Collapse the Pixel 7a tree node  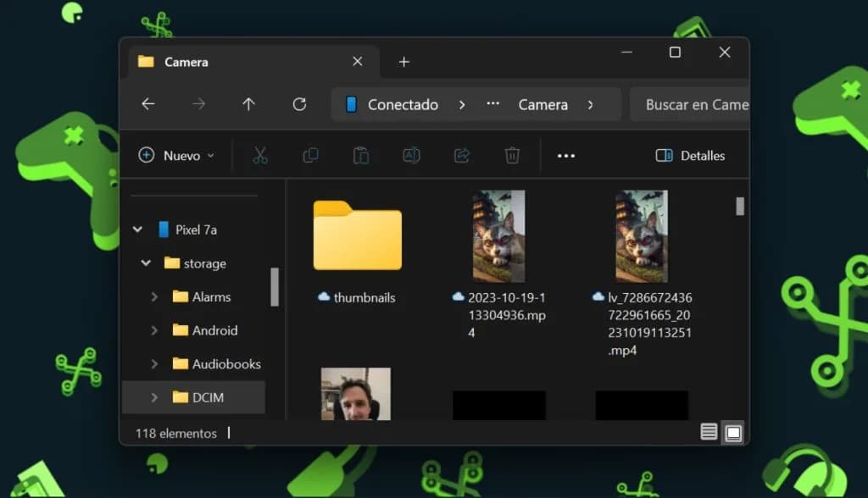(x=137, y=229)
